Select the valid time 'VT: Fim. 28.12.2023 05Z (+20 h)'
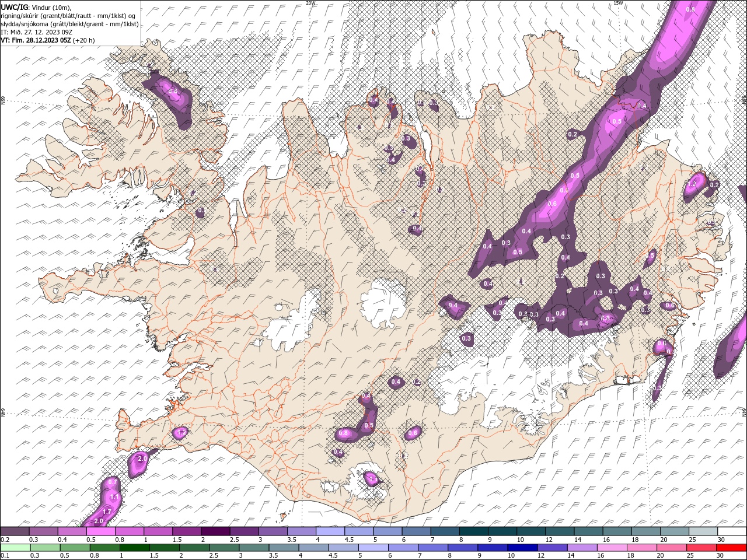The image size is (747, 560). [48, 40]
